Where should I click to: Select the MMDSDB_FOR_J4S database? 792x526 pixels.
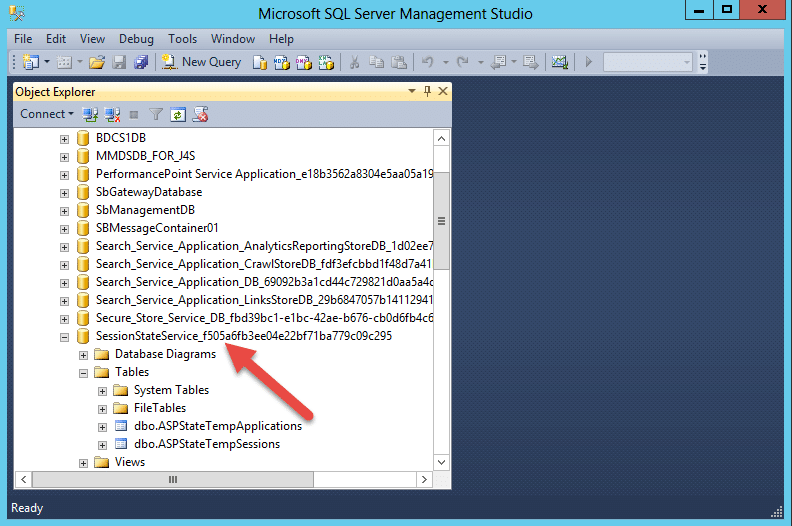(145, 156)
